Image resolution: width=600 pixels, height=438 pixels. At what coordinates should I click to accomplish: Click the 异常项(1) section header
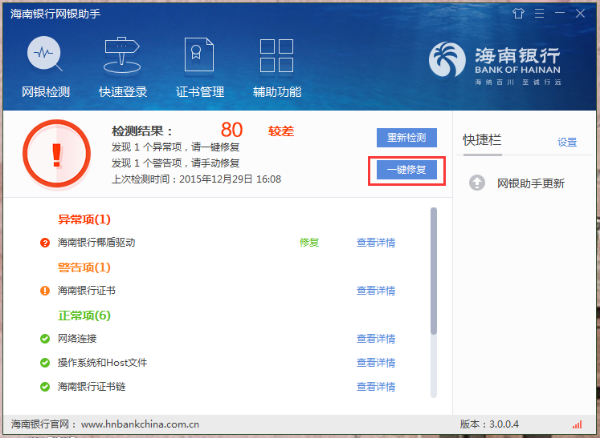click(x=84, y=219)
